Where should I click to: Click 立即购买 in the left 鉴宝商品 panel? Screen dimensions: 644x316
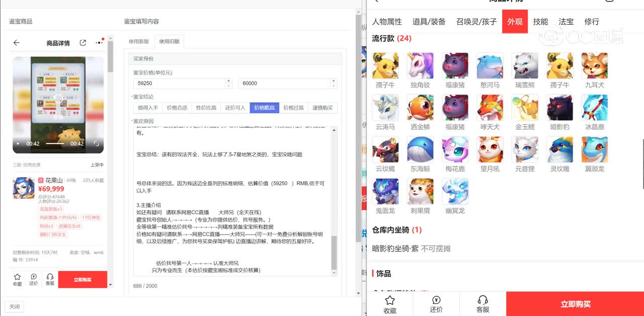point(83,280)
